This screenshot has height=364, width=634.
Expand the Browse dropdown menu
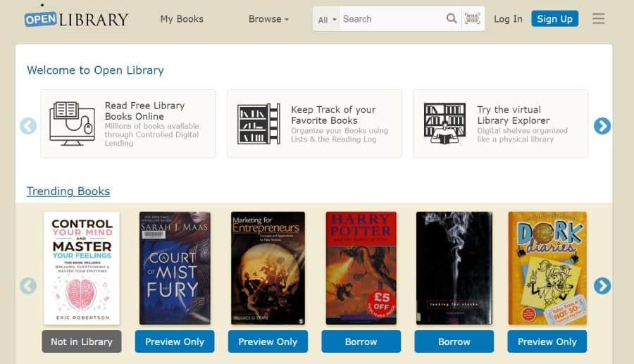pyautogui.click(x=268, y=19)
